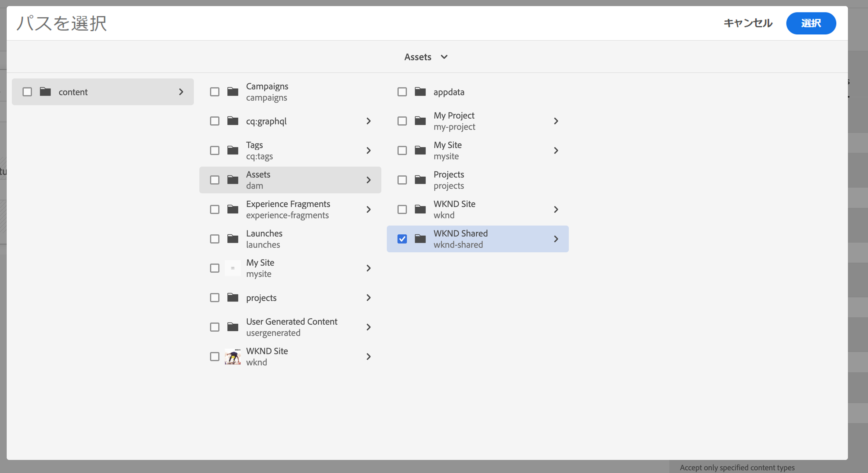Click the Campaigns folder icon
The width and height of the screenshot is (868, 473).
[x=233, y=91]
